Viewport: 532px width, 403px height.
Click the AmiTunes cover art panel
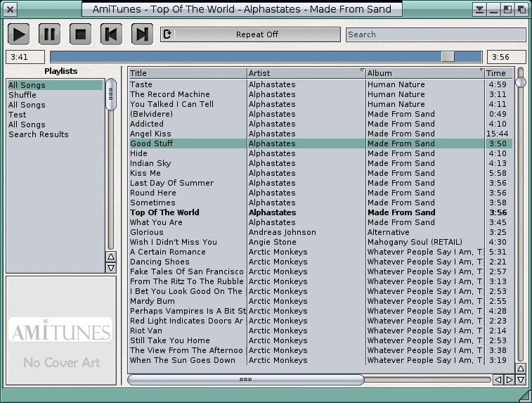tap(61, 331)
